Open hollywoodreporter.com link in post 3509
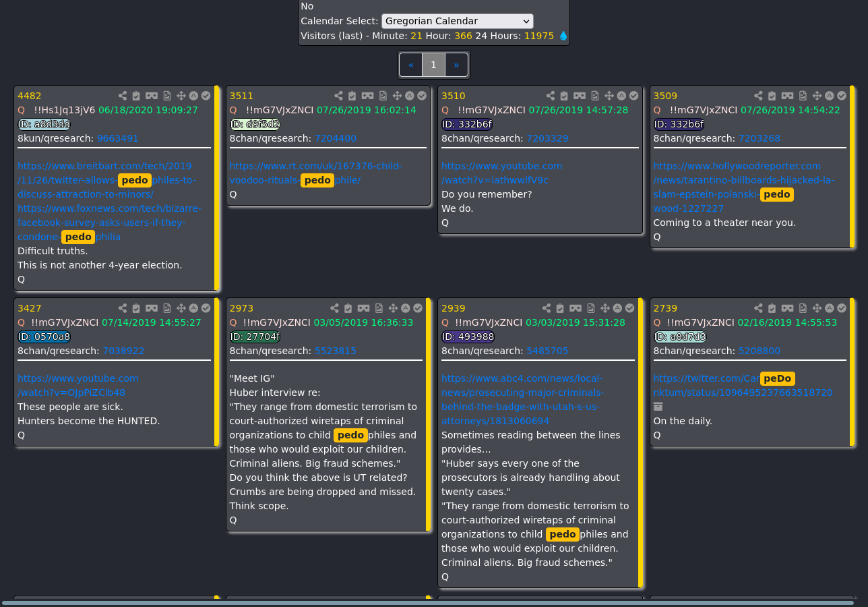Viewport: 868px width, 607px height. pyautogui.click(x=744, y=187)
